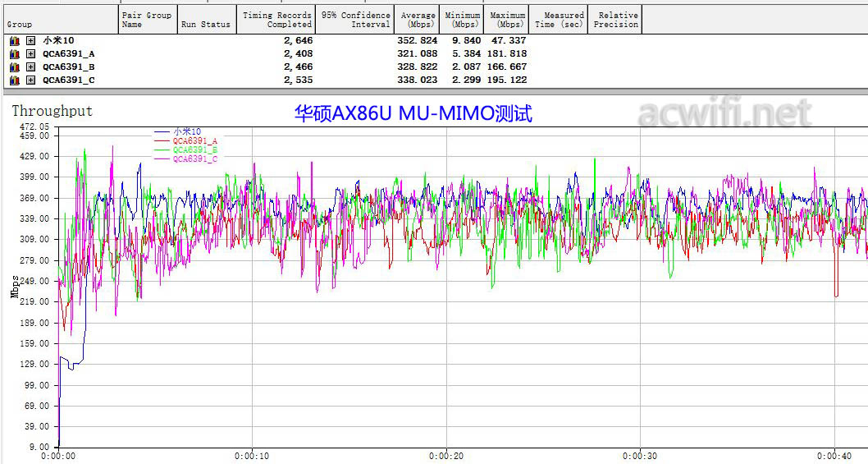Click the chart icon beside QCA6391_A

[15, 53]
